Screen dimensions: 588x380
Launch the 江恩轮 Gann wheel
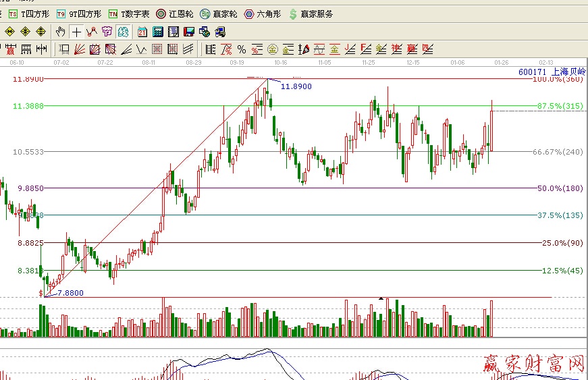pyautogui.click(x=174, y=13)
